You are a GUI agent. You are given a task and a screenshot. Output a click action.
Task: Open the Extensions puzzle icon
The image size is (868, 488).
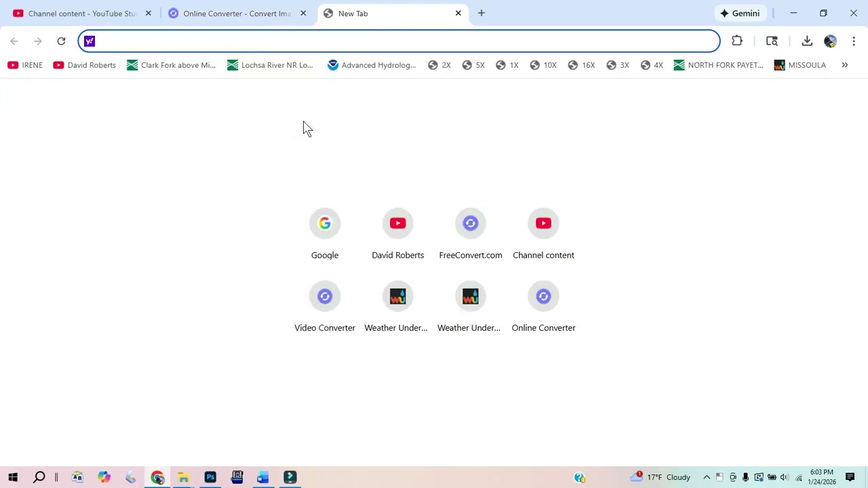737,41
